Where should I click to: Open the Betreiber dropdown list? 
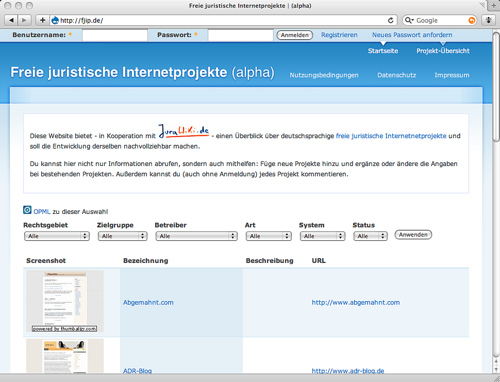(x=196, y=236)
